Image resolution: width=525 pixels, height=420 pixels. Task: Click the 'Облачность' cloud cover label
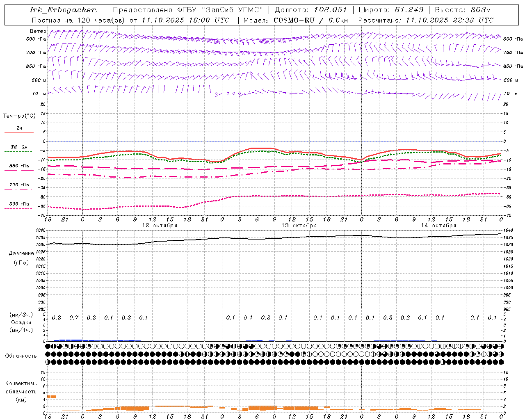tap(21, 356)
